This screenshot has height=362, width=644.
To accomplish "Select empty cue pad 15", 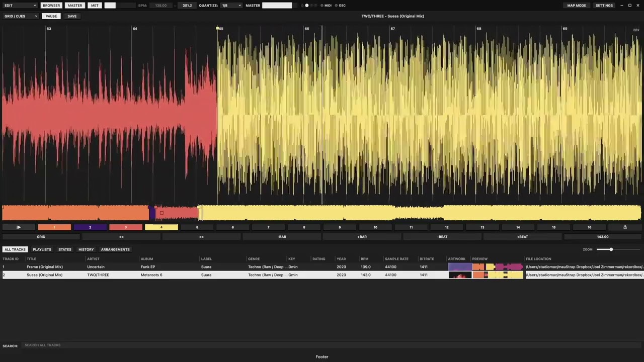I will point(554,227).
